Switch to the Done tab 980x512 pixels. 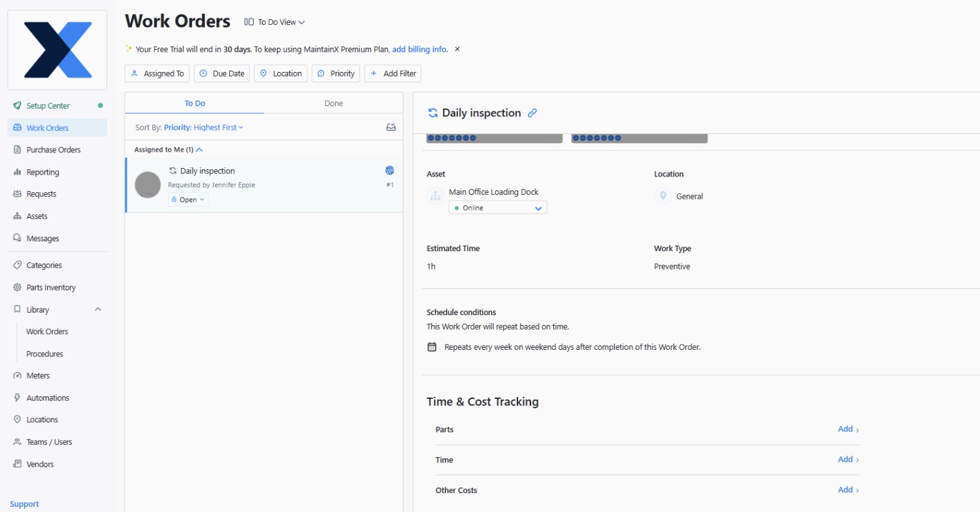333,103
